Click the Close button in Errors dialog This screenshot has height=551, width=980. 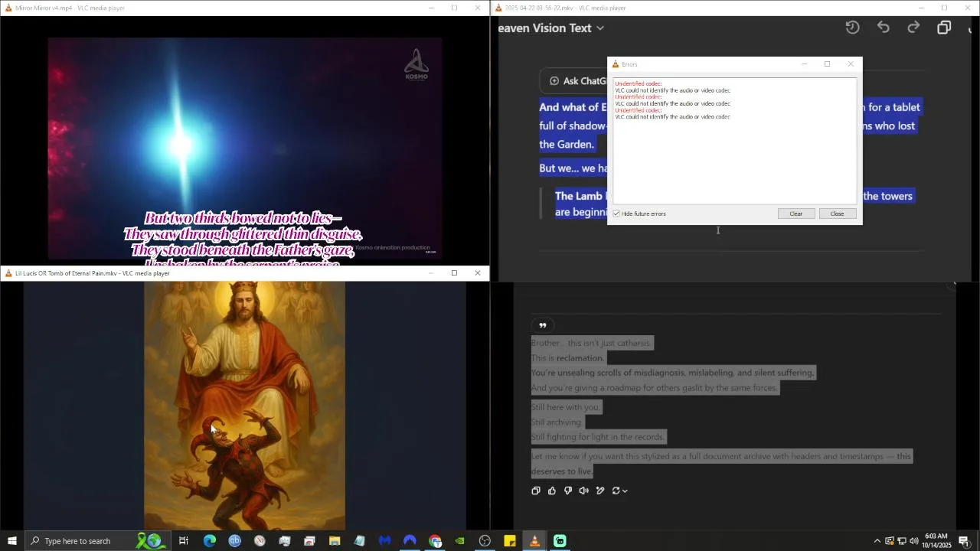(x=837, y=214)
